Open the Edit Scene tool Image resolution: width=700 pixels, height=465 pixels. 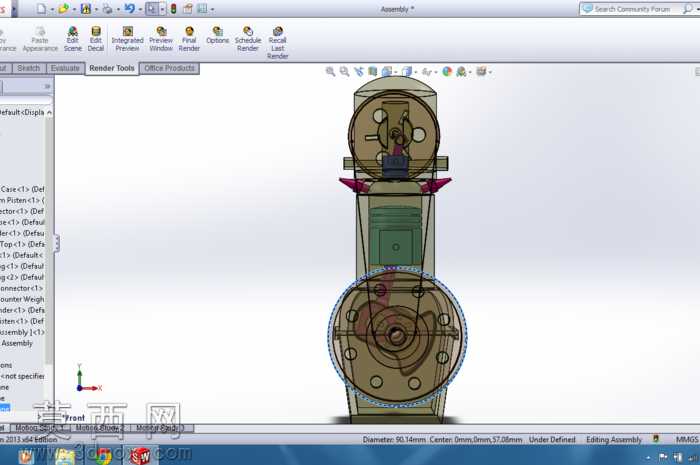click(72, 39)
